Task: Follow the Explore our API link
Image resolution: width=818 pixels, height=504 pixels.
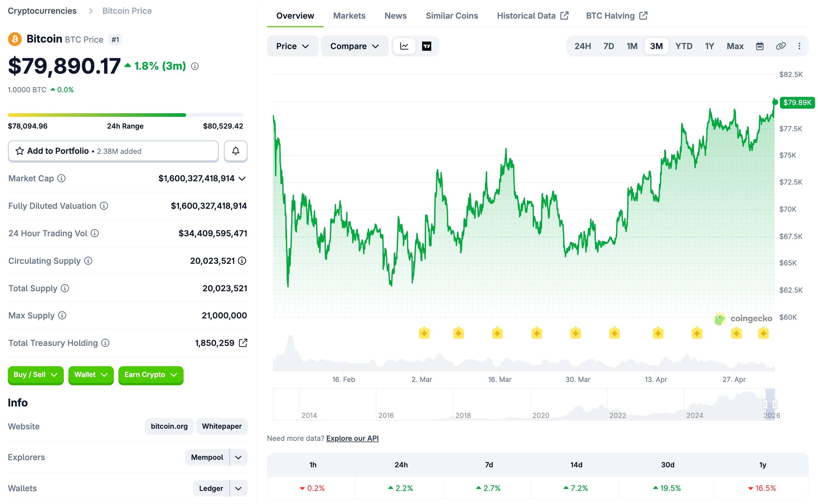Action: tap(352, 438)
